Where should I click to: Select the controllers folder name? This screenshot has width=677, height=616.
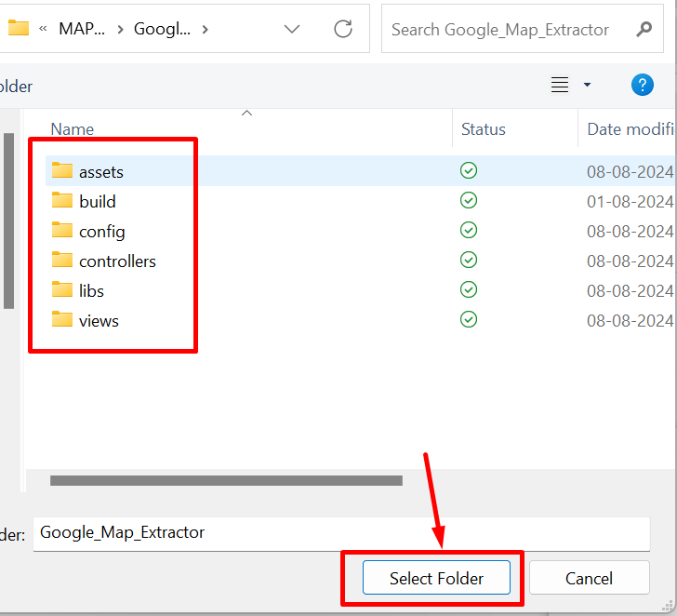point(117,261)
